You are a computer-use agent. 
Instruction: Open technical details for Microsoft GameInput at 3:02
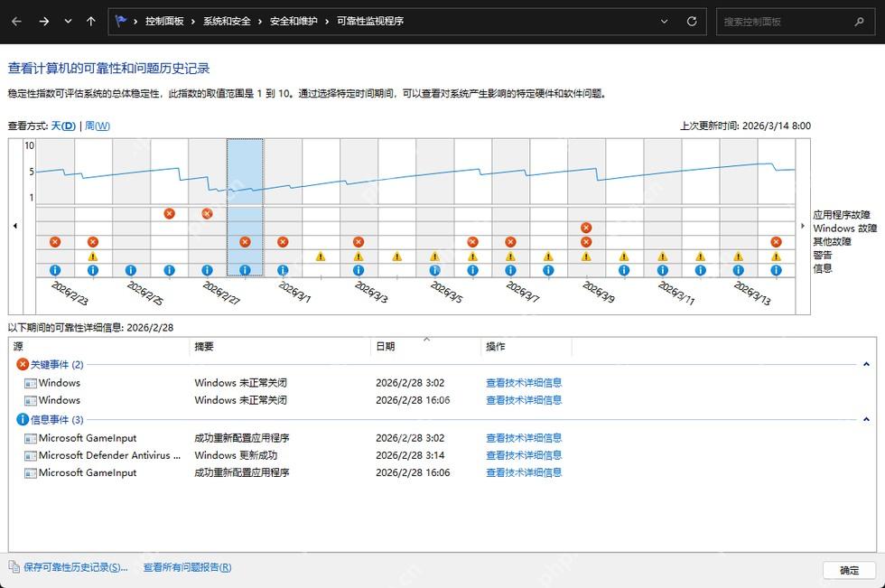524,438
